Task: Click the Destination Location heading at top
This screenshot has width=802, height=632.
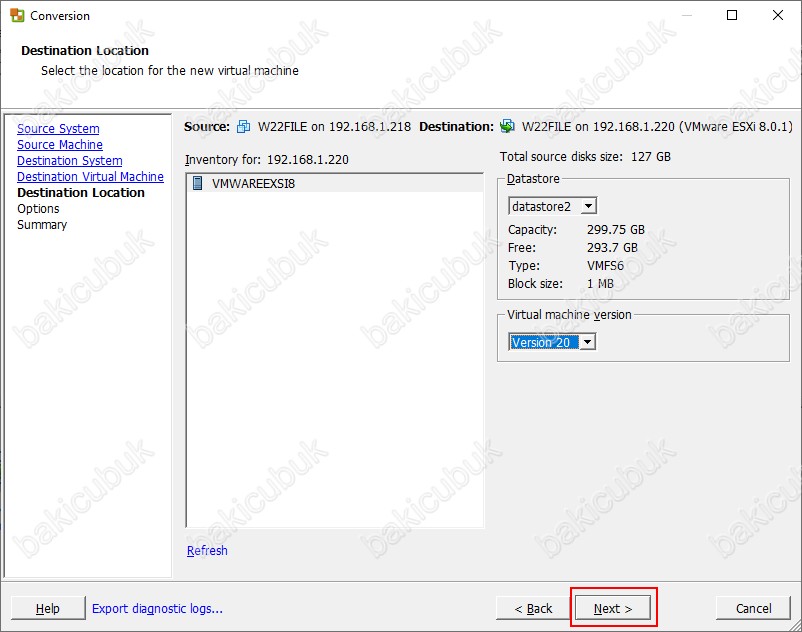Action: [x=85, y=50]
